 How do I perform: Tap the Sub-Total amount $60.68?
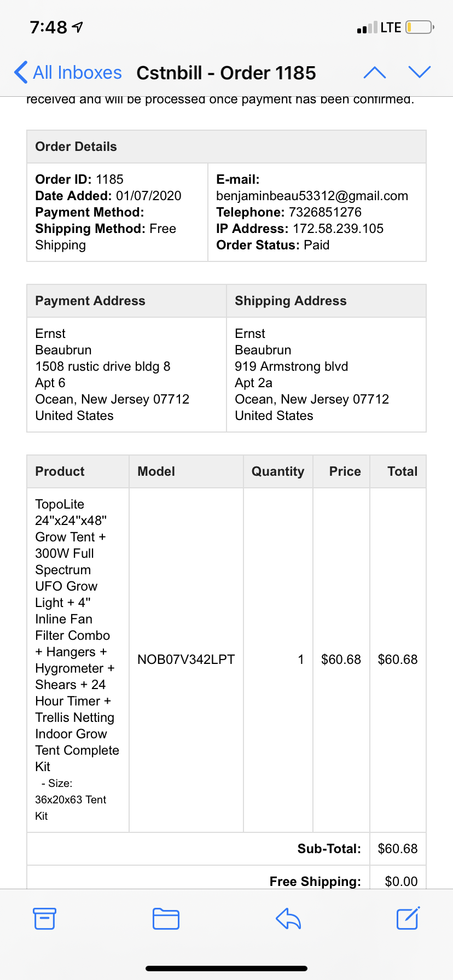[x=398, y=849]
